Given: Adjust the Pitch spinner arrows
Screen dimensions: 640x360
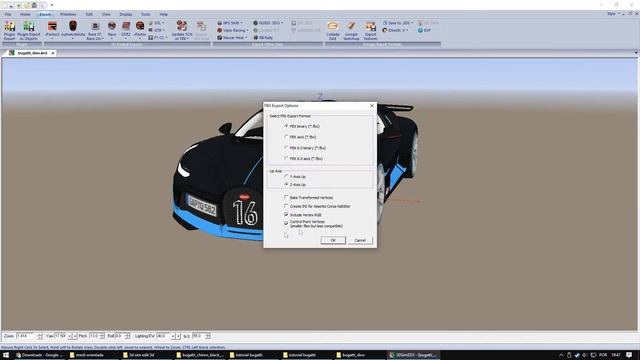Looking at the screenshot, I should pos(102,336).
